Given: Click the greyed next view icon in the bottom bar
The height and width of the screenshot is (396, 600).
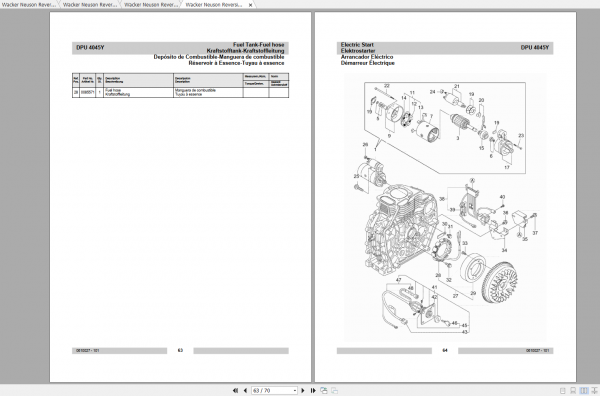Looking at the screenshot, I should pyautogui.click(x=334, y=391).
